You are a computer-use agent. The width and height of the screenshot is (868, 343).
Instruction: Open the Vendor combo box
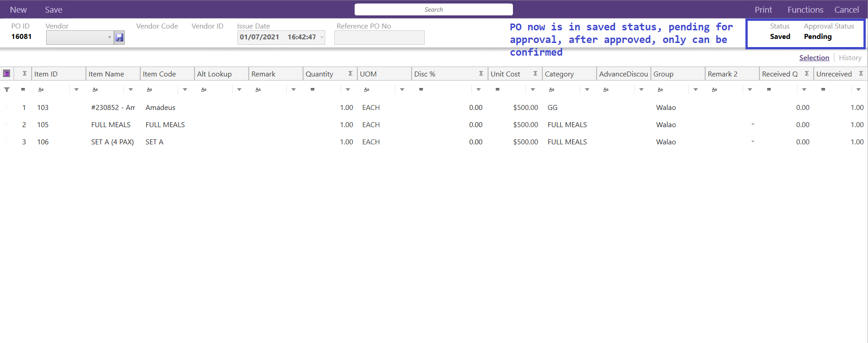pyautogui.click(x=80, y=38)
